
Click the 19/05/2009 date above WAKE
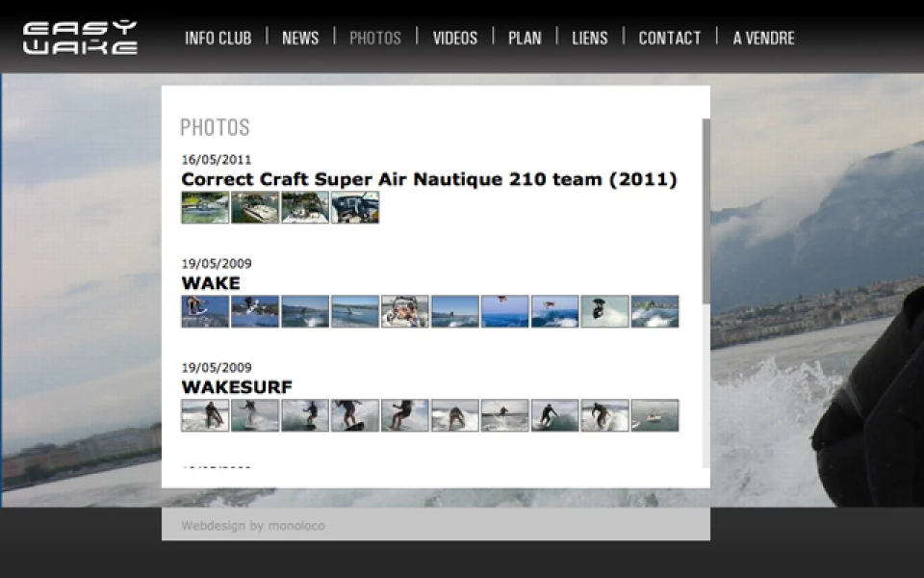[x=217, y=263]
